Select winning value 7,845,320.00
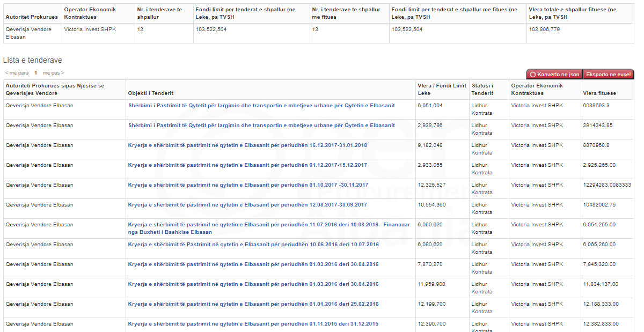Image resolution: width=644 pixels, height=332 pixels. click(599, 264)
